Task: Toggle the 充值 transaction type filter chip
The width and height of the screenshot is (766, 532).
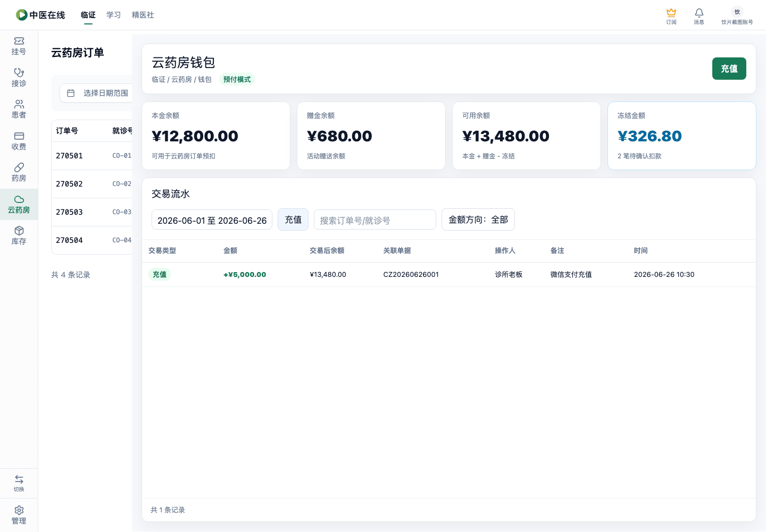Action: click(293, 219)
